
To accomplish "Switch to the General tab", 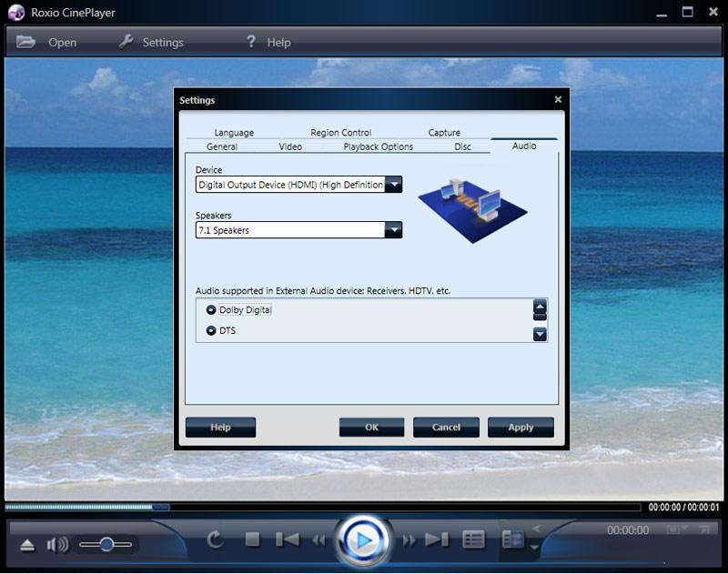I will pos(222,146).
